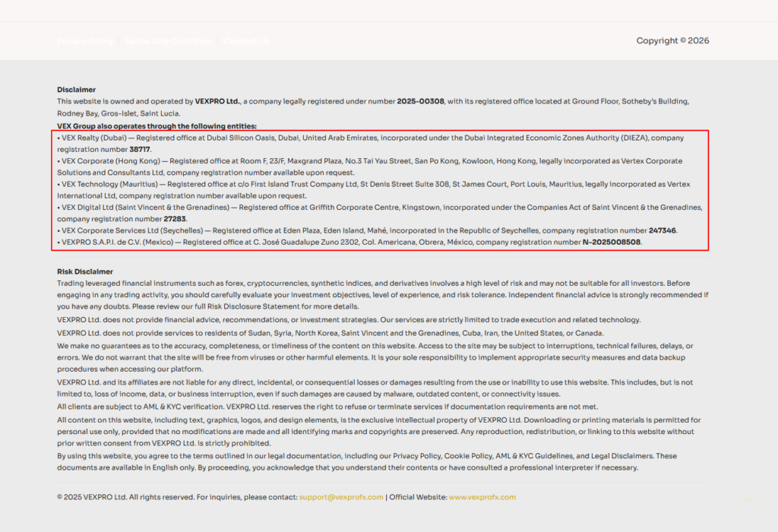Click the Disclaimer heading
The image size is (778, 532).
click(x=77, y=90)
